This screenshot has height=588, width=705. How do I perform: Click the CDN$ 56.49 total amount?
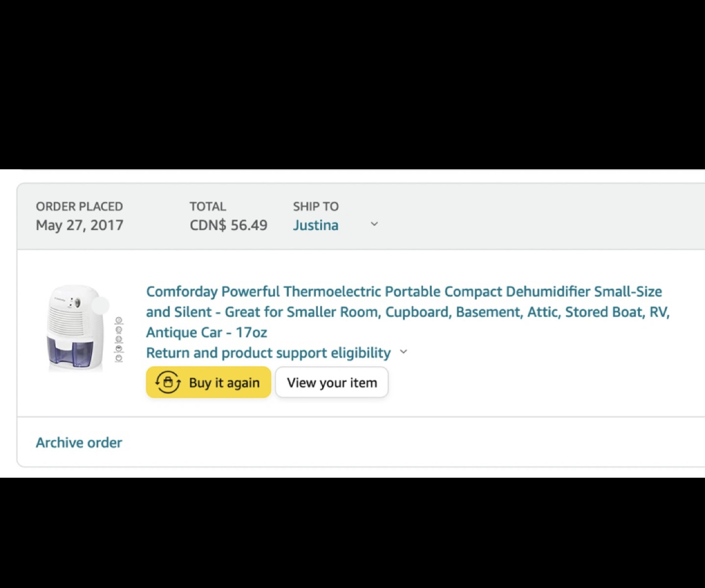pos(229,225)
